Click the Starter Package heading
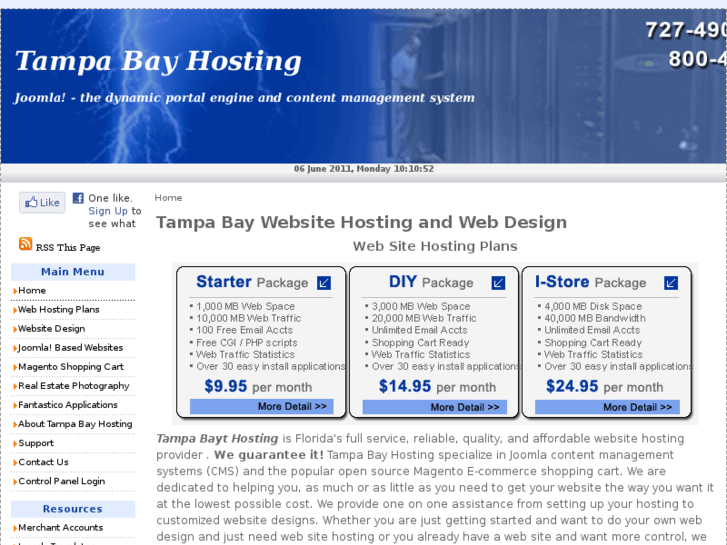Viewport: 727px width, 545px height. pos(252,282)
